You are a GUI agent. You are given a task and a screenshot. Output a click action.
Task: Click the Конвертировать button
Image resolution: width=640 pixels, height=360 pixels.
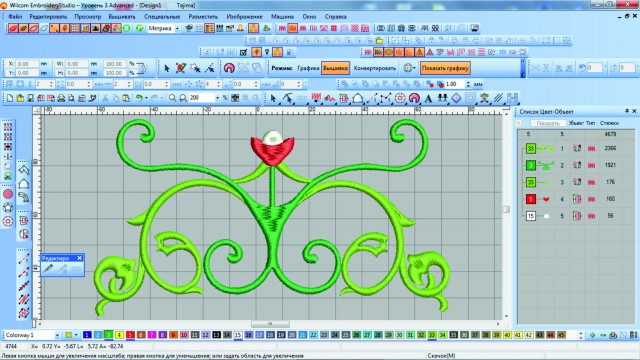(x=375, y=68)
